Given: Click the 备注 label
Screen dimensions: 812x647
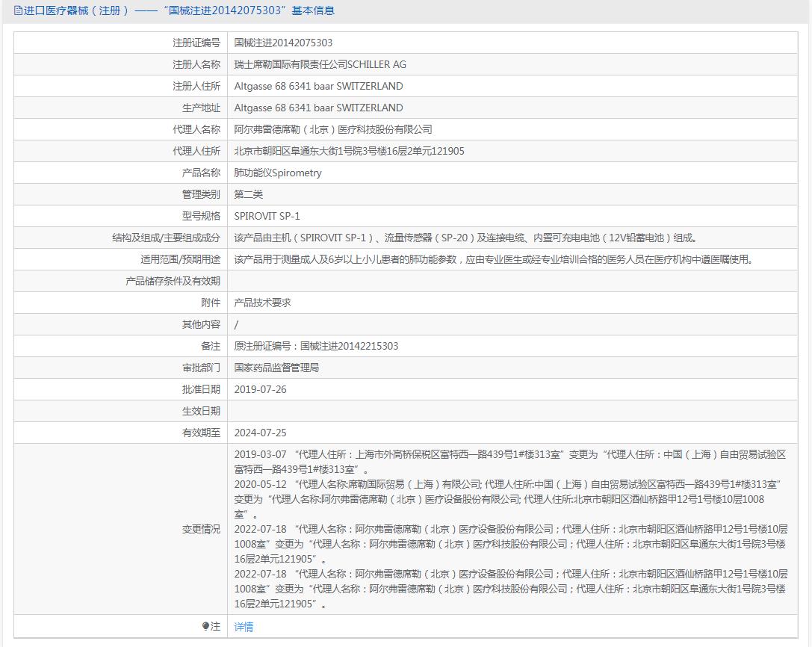Looking at the screenshot, I should pos(211,346).
